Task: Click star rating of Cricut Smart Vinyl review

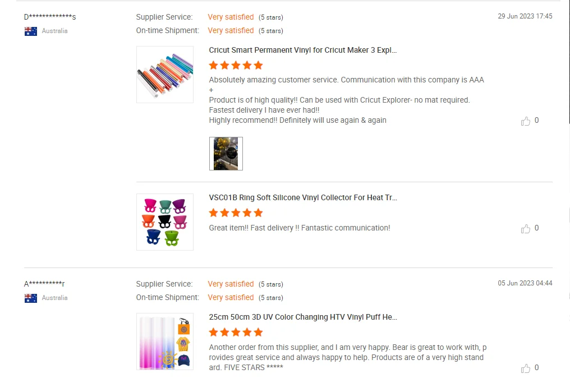Action: click(x=236, y=66)
